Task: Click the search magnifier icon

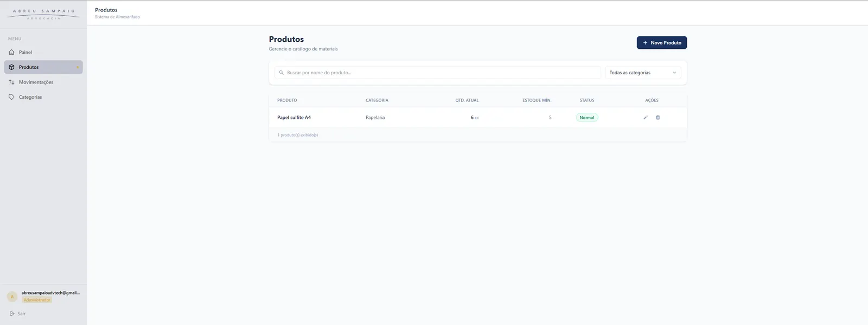Action: pos(281,73)
